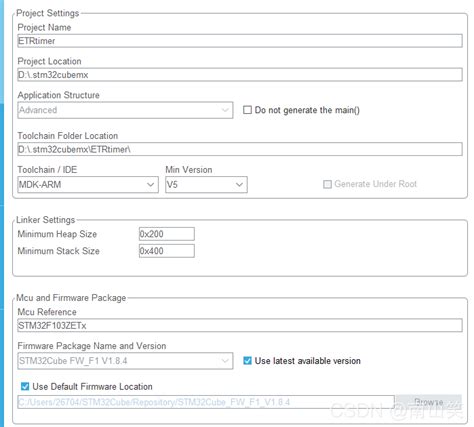The height and width of the screenshot is (427, 474).
Task: Click the 'Use latest available version' label
Action: click(x=307, y=361)
